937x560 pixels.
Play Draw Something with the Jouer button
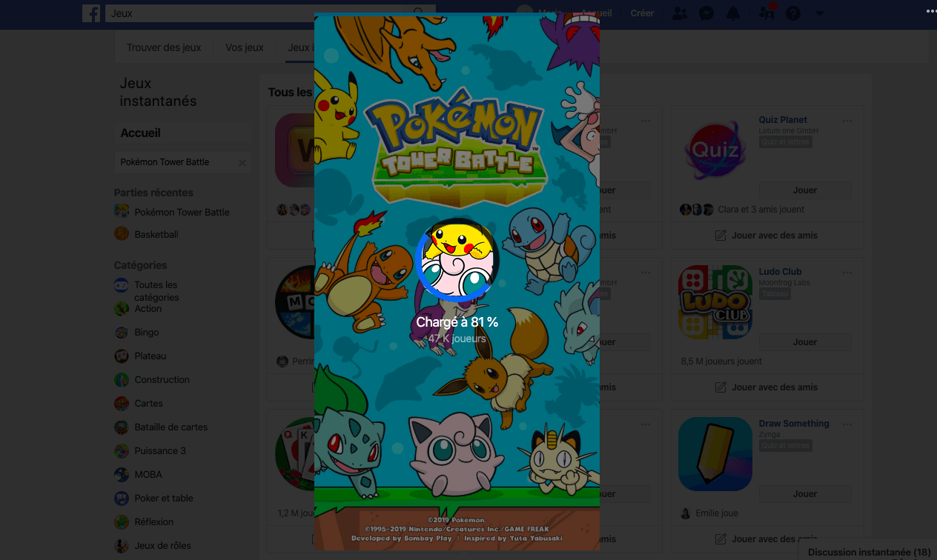(x=805, y=494)
